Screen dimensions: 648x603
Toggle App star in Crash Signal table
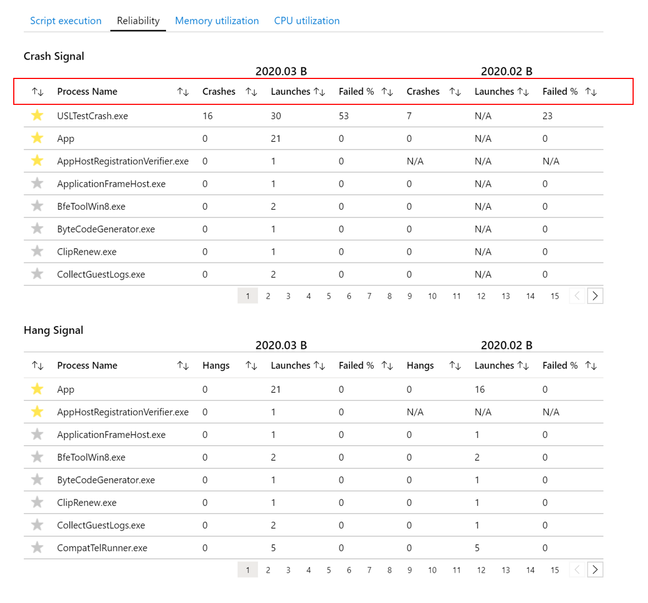(37, 138)
